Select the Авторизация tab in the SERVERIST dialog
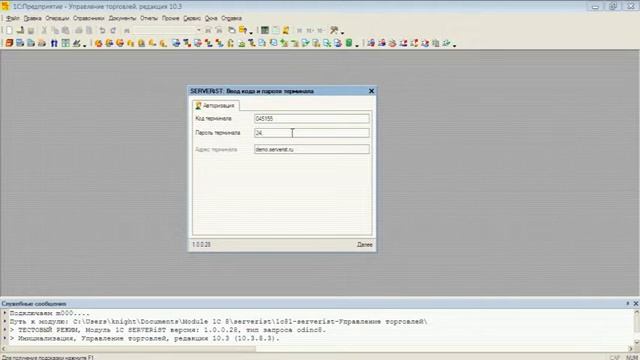 pos(216,106)
